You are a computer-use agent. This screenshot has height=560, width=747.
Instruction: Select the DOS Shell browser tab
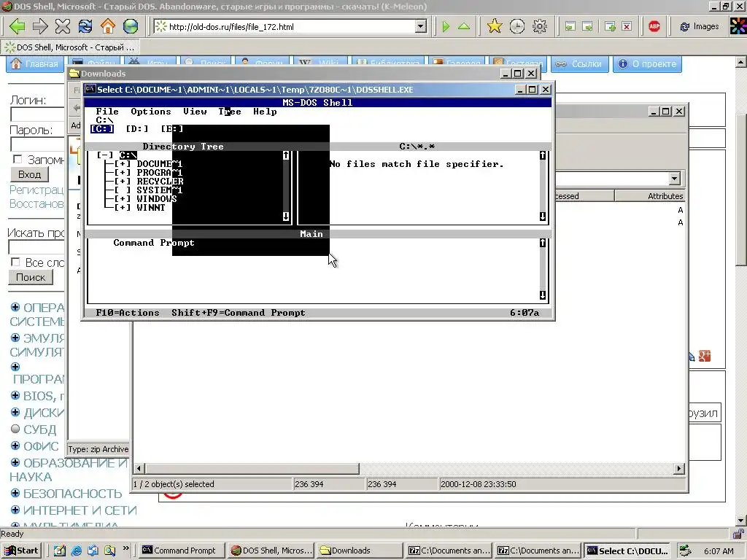[71, 47]
